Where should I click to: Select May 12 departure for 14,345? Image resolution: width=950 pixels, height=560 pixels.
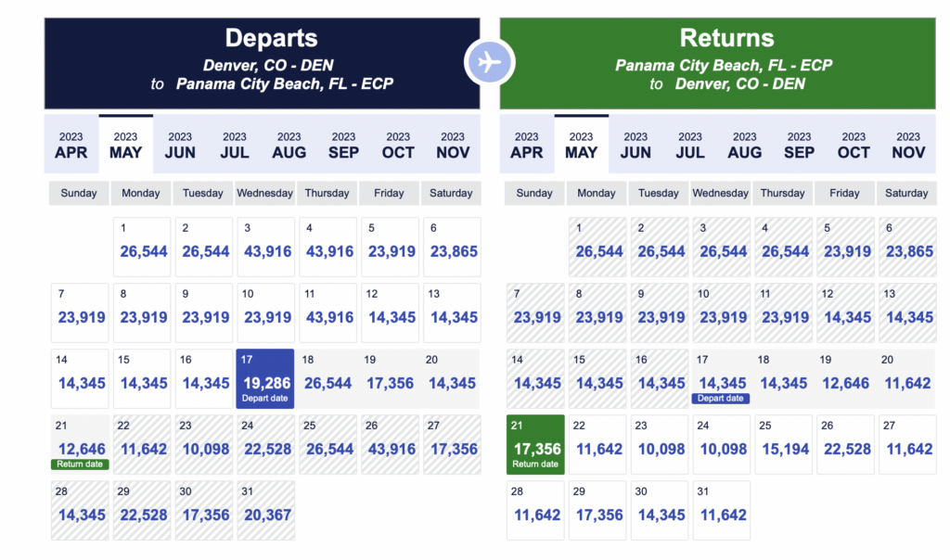[389, 312]
